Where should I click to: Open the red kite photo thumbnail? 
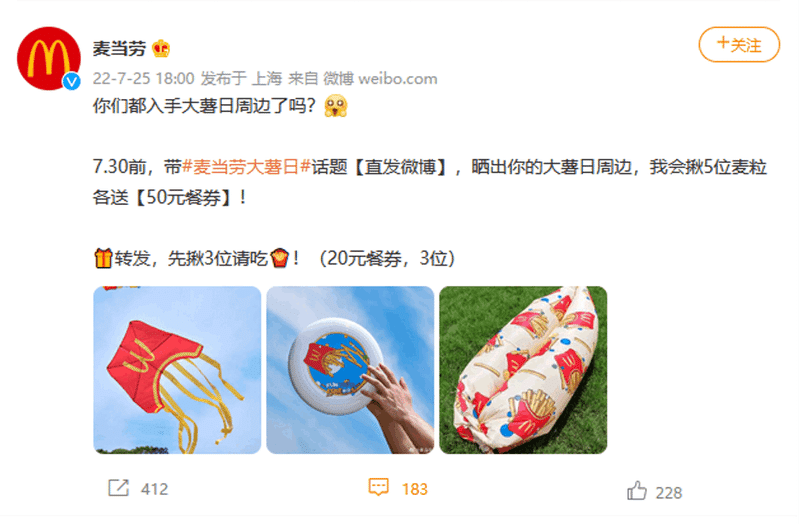tap(177, 370)
